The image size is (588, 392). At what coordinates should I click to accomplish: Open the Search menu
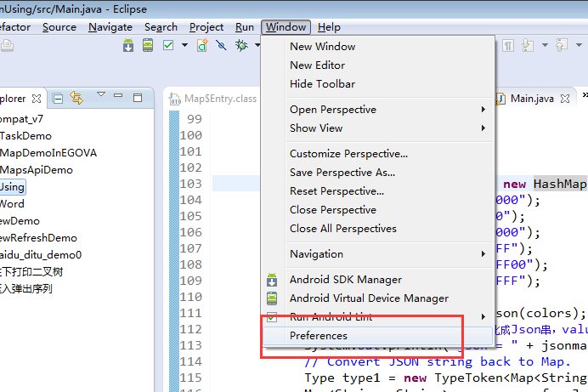[161, 27]
